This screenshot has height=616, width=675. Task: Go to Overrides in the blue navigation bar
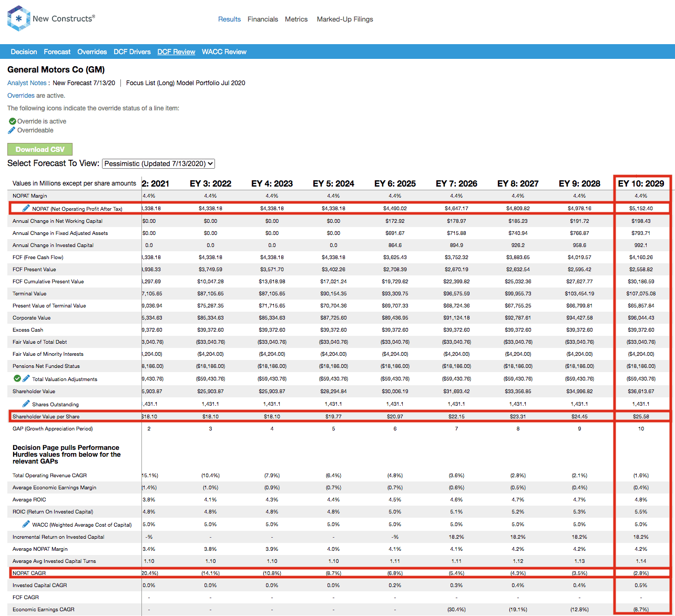pyautogui.click(x=92, y=52)
